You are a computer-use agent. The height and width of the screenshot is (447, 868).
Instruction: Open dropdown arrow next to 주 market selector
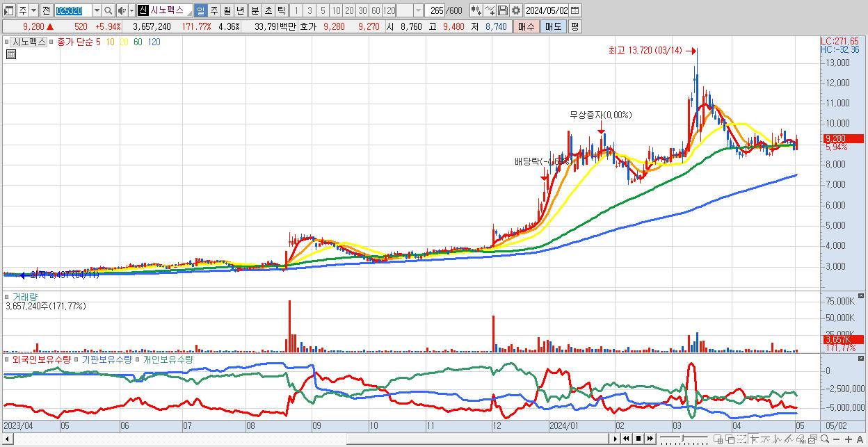pos(33,10)
